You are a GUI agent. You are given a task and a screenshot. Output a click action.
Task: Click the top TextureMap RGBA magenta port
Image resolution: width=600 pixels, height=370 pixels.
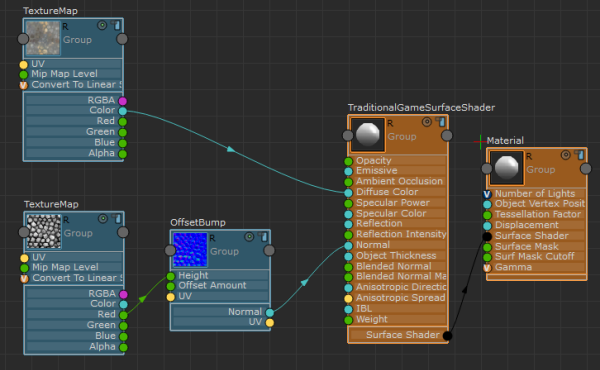pos(122,101)
